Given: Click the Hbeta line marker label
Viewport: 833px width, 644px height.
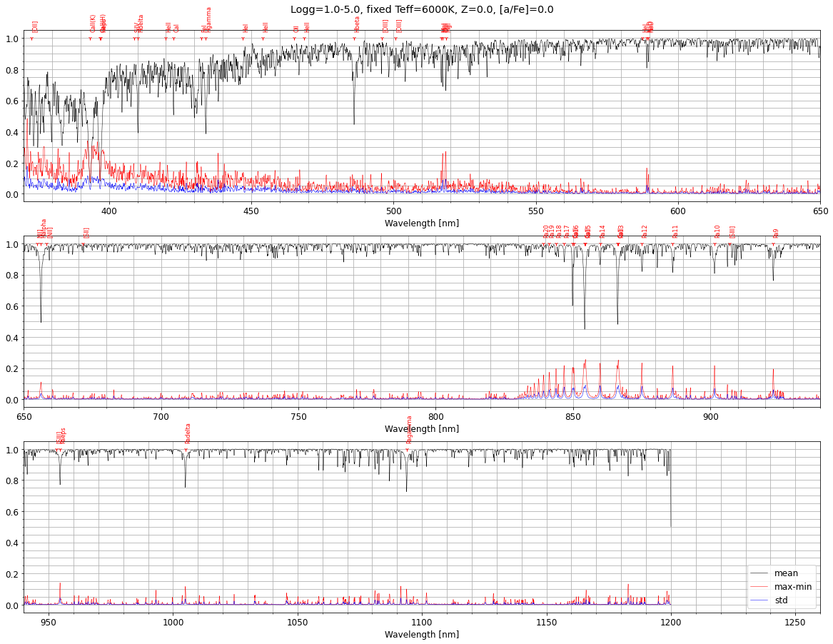Looking at the screenshot, I should 357,24.
